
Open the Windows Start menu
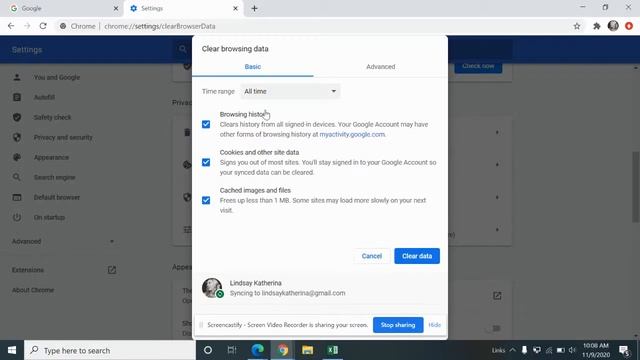click(x=12, y=350)
